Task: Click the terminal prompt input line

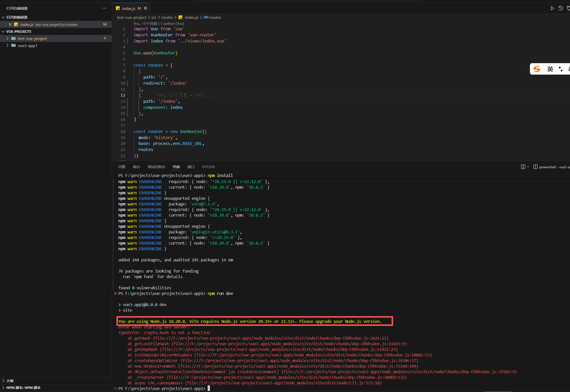Action: click(209, 388)
